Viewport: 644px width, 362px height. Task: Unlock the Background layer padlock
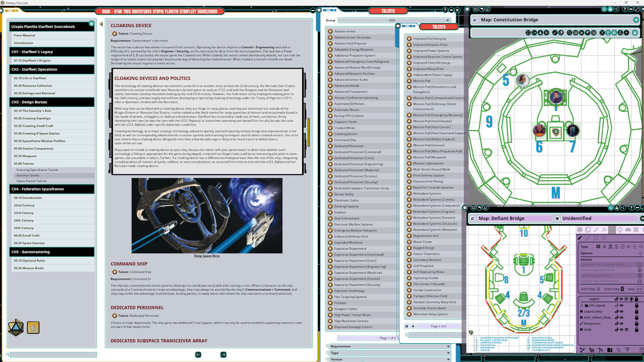tap(637, 323)
